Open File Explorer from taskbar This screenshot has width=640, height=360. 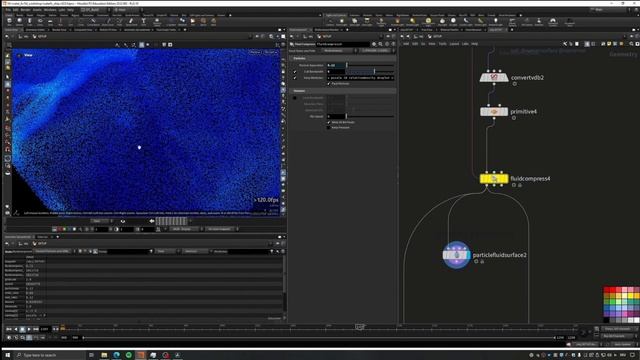pos(104,355)
